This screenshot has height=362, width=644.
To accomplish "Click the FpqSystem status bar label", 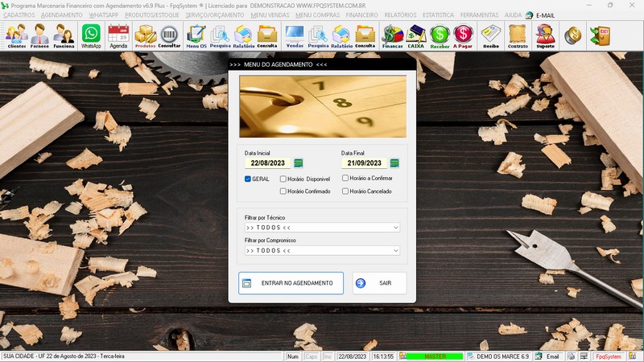I will coord(609,356).
